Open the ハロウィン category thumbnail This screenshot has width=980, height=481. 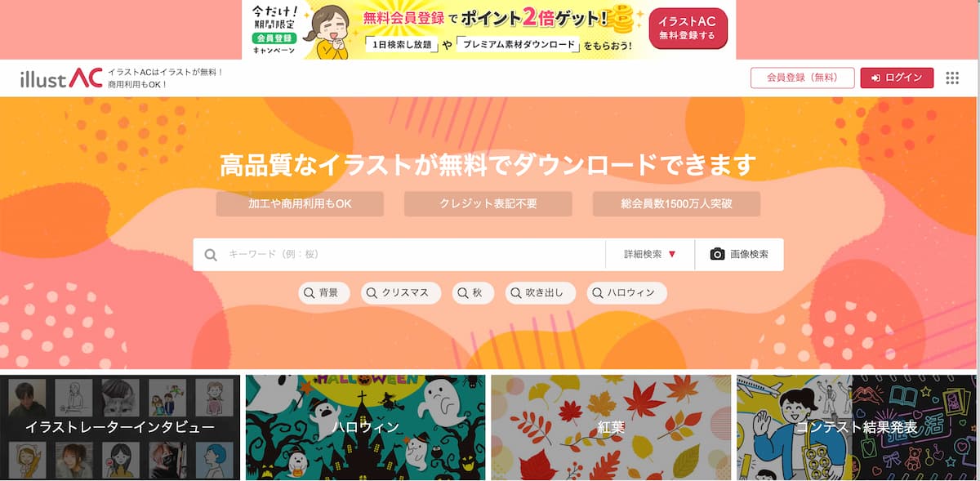click(x=365, y=427)
